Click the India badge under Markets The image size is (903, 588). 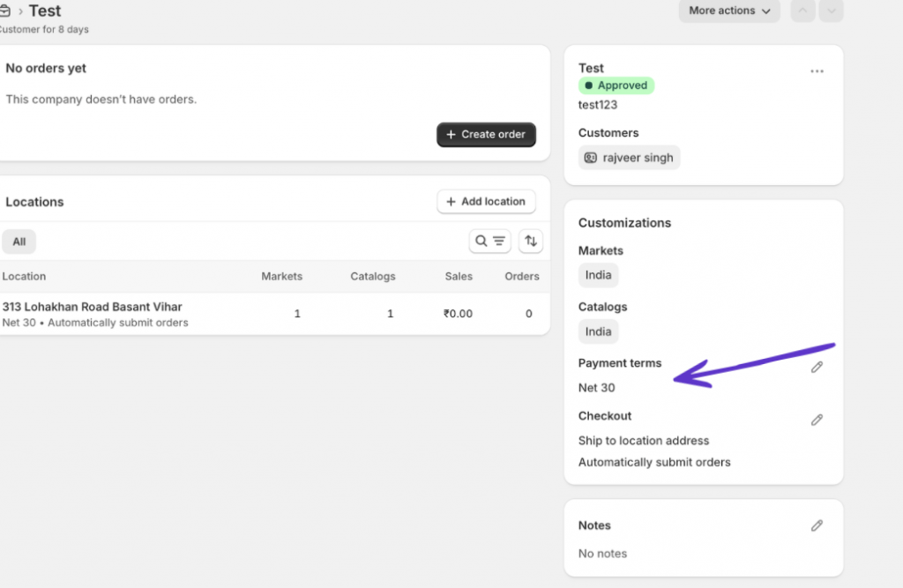tap(598, 275)
